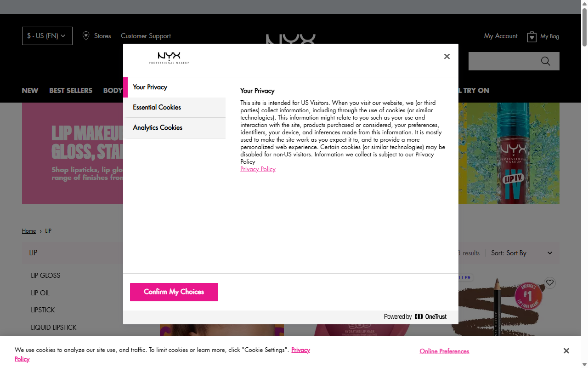
Task: Go to Home breadcrumb
Action: (29, 231)
